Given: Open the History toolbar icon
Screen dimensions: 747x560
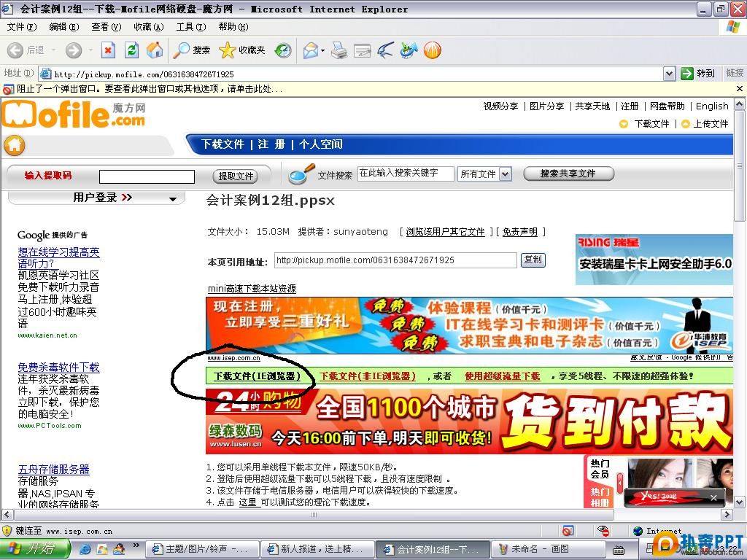Looking at the screenshot, I should [283, 50].
